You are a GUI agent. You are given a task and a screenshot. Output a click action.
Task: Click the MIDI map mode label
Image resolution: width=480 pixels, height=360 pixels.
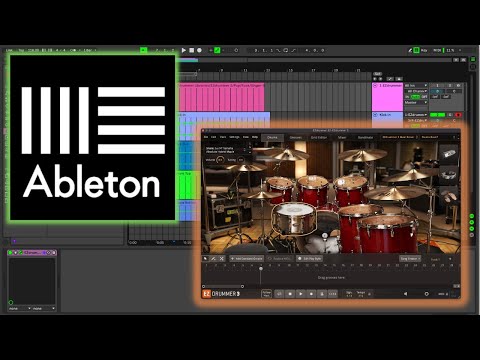pos(437,50)
